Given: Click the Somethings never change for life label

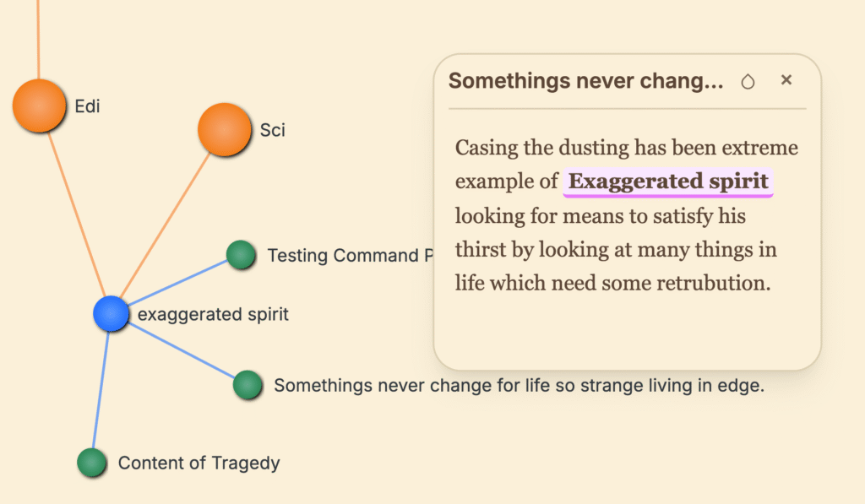Looking at the screenshot, I should tap(519, 386).
